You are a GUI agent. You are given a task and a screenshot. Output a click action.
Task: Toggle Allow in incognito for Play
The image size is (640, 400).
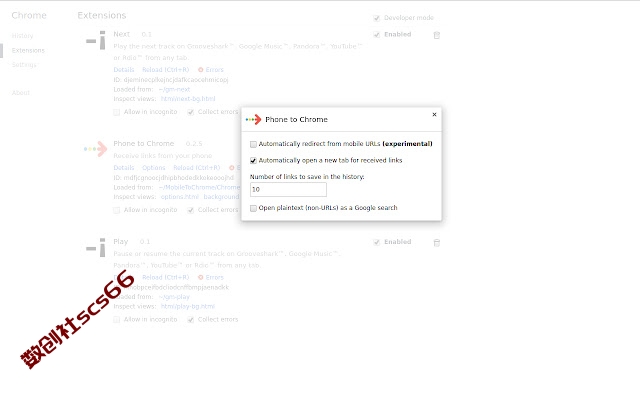(117, 320)
